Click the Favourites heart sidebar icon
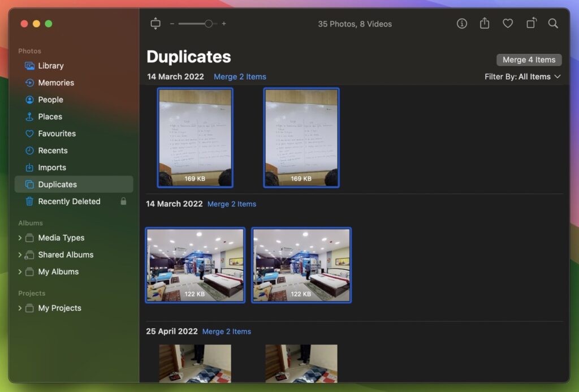The image size is (579, 392). (29, 133)
